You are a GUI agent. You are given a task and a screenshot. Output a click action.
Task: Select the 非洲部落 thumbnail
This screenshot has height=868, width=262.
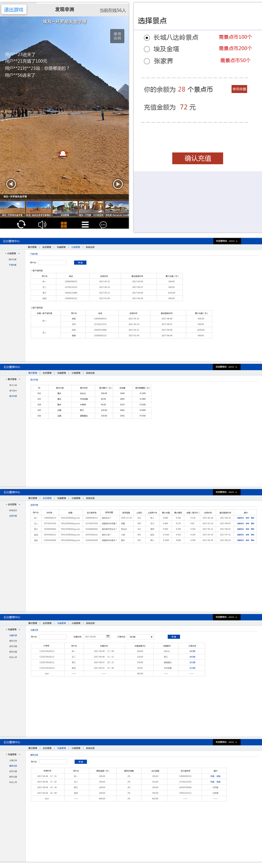coord(65,209)
